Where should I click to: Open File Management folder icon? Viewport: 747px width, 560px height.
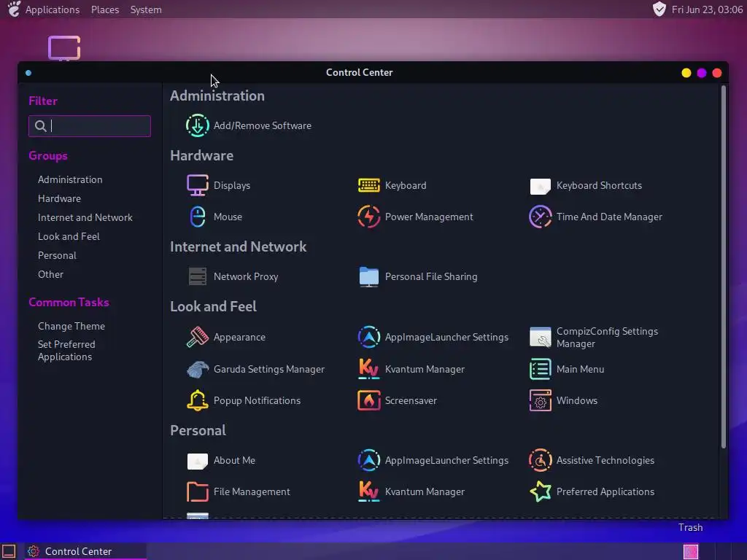tap(197, 492)
